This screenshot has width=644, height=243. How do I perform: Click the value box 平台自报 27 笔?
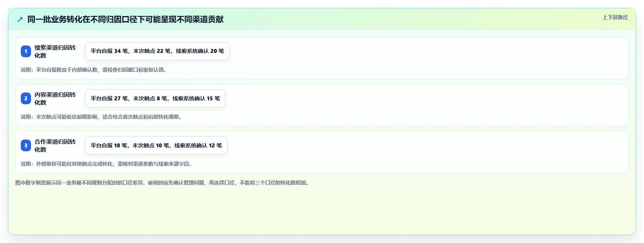(155, 98)
